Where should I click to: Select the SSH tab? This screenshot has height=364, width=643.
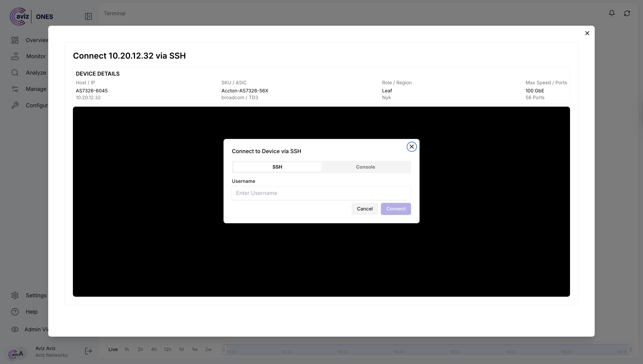[x=277, y=167]
